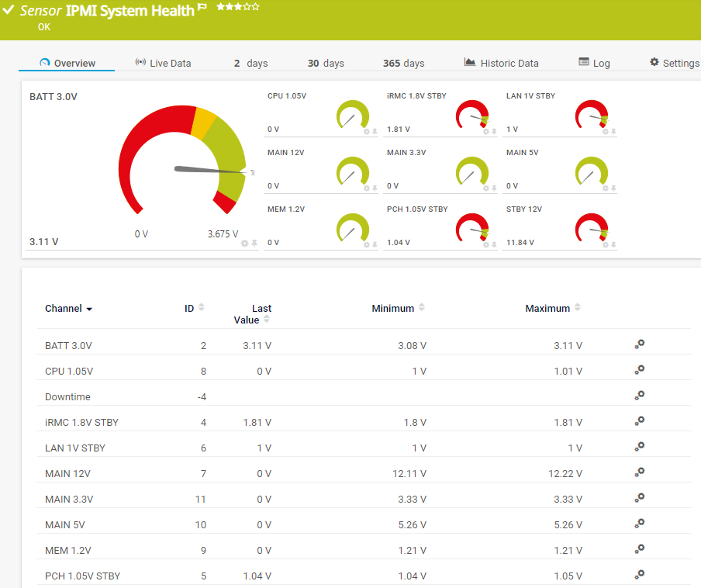Image resolution: width=701 pixels, height=588 pixels.
Task: Open the 30 days graph tab
Action: [326, 63]
